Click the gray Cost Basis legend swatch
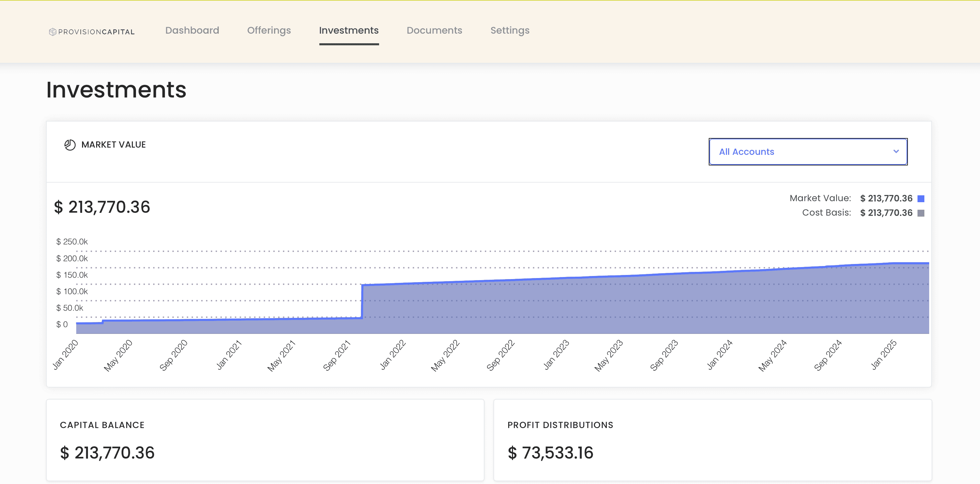 coord(921,213)
